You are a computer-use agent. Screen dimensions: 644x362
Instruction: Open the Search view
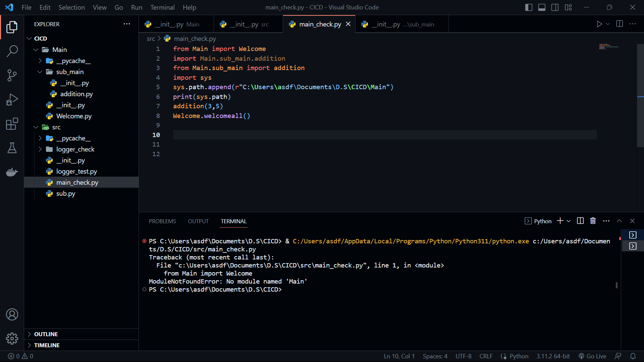[12, 51]
